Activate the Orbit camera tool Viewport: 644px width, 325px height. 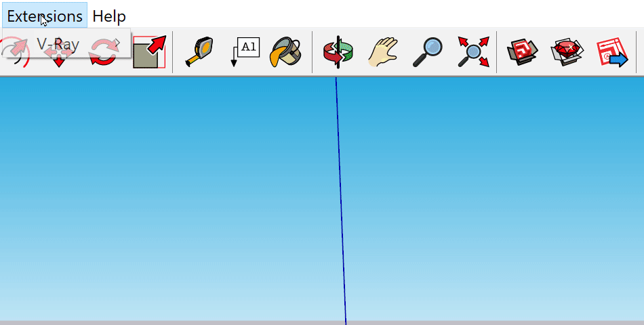338,51
